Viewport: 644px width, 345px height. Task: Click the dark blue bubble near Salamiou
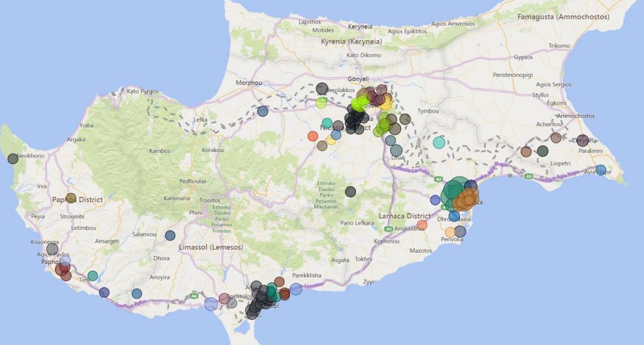click(170, 235)
